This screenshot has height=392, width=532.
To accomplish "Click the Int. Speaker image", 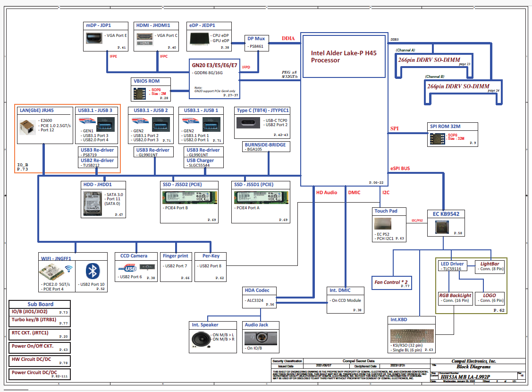I will tap(201, 339).
